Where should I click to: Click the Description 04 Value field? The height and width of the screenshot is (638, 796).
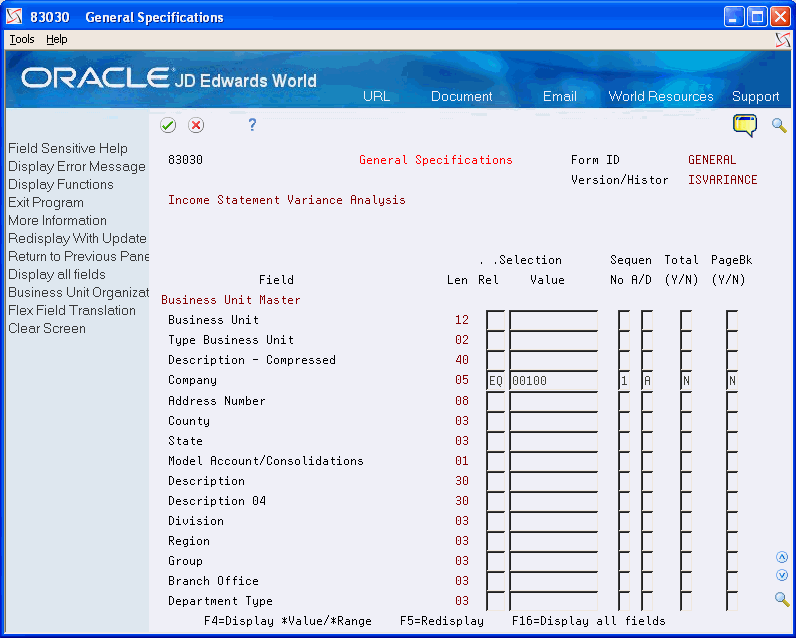[553, 501]
